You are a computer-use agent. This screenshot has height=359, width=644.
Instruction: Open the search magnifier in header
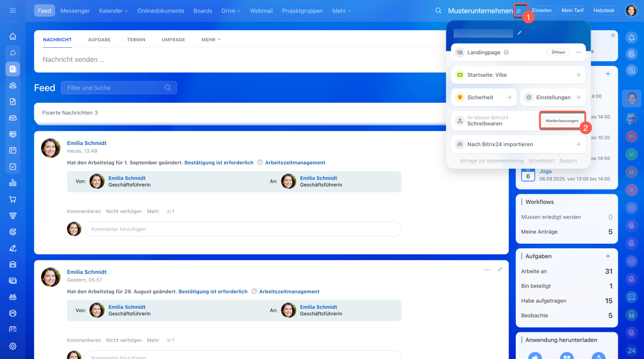point(438,11)
